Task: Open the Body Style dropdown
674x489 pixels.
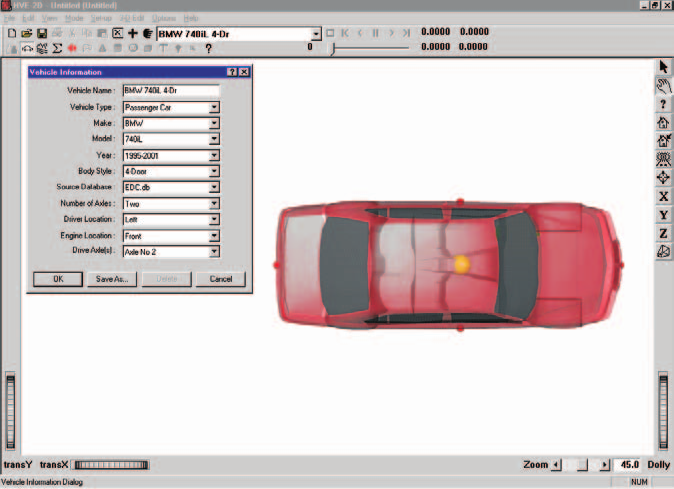Action: [x=214, y=171]
